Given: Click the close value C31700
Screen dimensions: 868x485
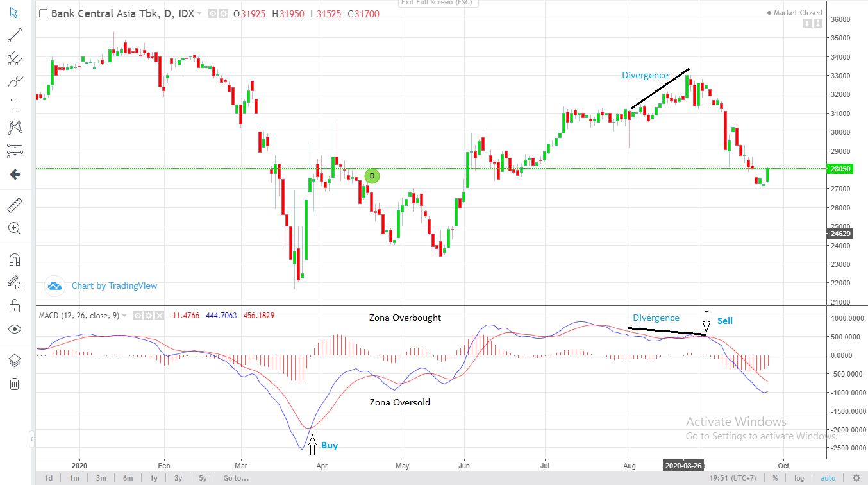Looking at the screenshot, I should click(x=365, y=13).
